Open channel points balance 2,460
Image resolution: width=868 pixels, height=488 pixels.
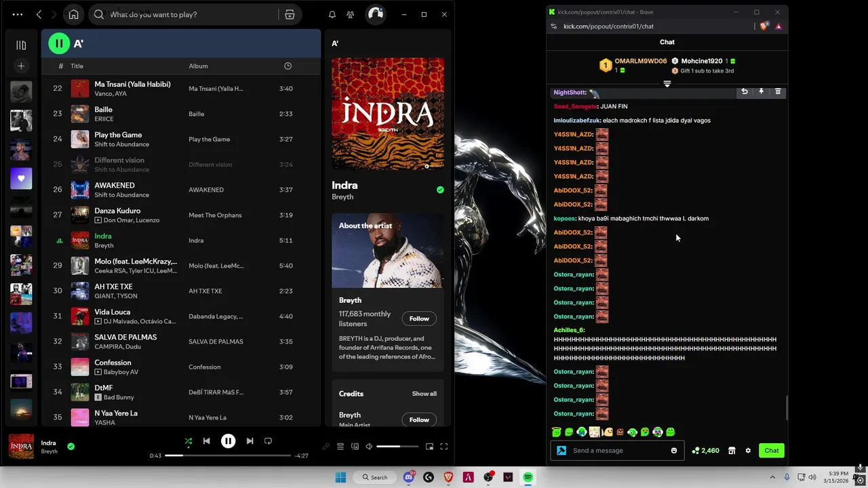pyautogui.click(x=706, y=451)
